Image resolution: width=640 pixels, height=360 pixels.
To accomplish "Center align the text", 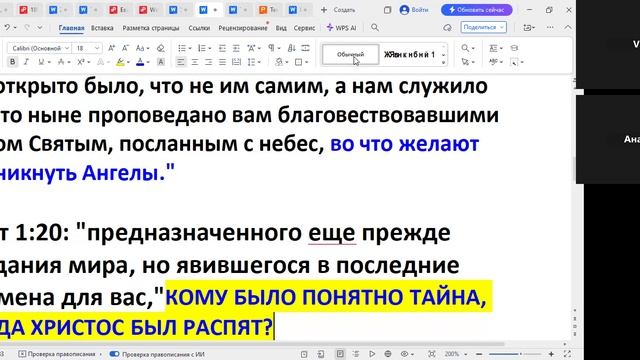I will click(195, 62).
